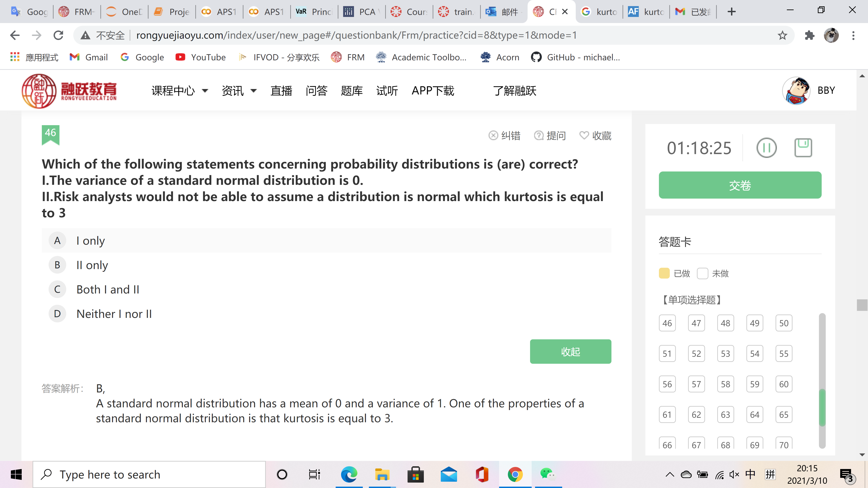Click the save progress icon
Viewport: 868px width, 488px height.
(803, 148)
